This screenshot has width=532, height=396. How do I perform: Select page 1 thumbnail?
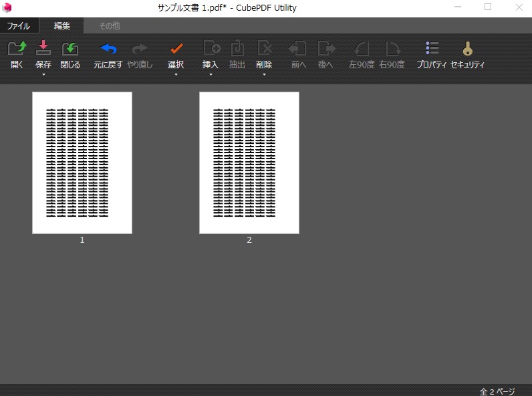pyautogui.click(x=82, y=163)
